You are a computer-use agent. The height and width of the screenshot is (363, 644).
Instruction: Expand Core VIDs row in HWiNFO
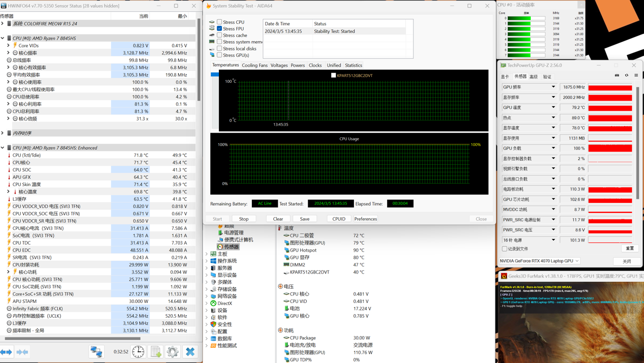(x=8, y=46)
